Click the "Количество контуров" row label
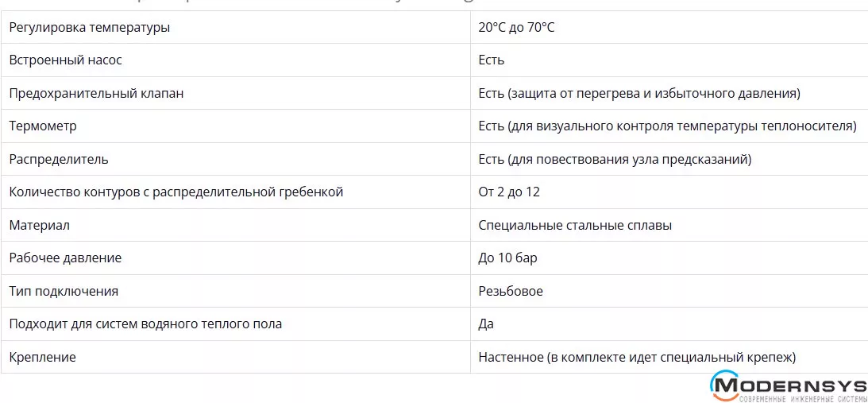 pos(176,192)
